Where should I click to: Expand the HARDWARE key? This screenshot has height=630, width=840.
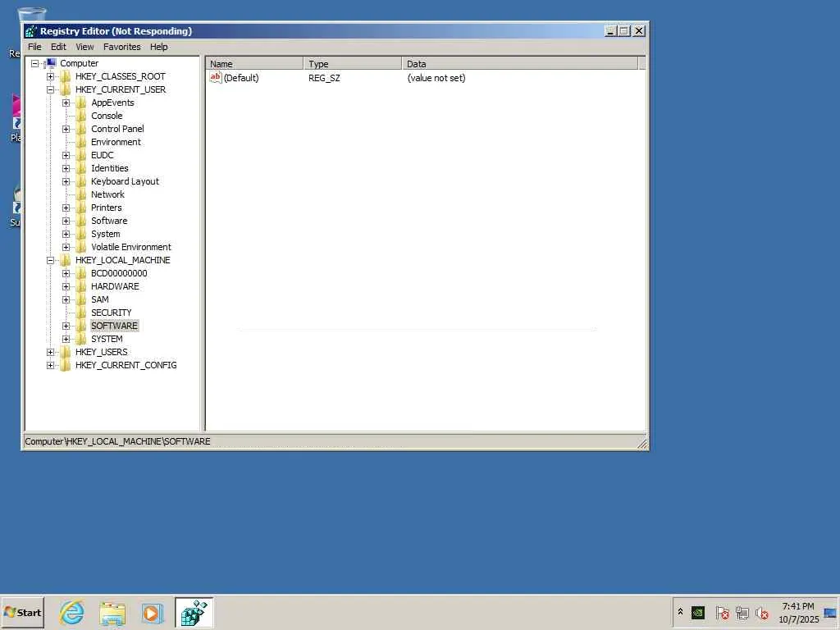point(66,286)
